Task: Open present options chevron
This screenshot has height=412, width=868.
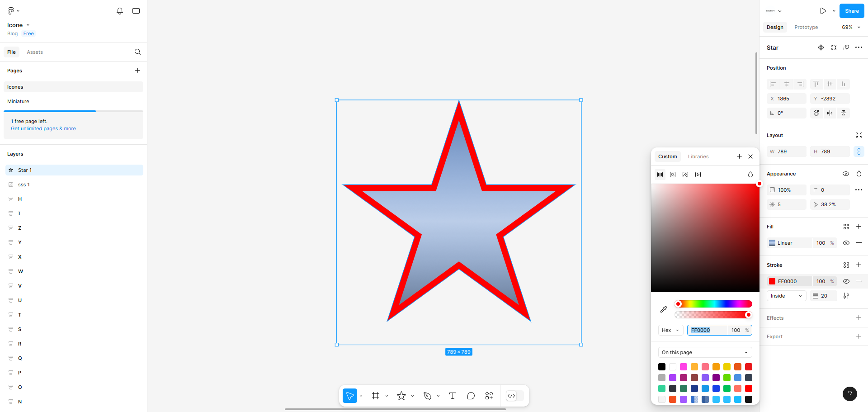Action: click(x=834, y=11)
